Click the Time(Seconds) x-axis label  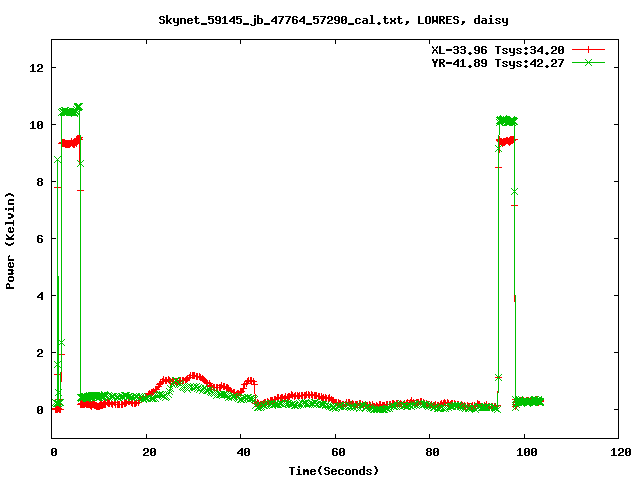tap(334, 471)
